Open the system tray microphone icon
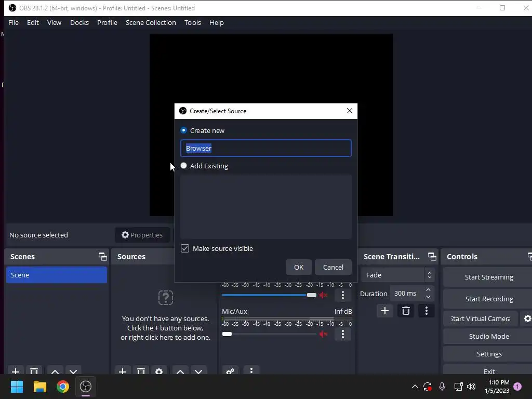Image resolution: width=532 pixels, height=399 pixels. click(442, 387)
